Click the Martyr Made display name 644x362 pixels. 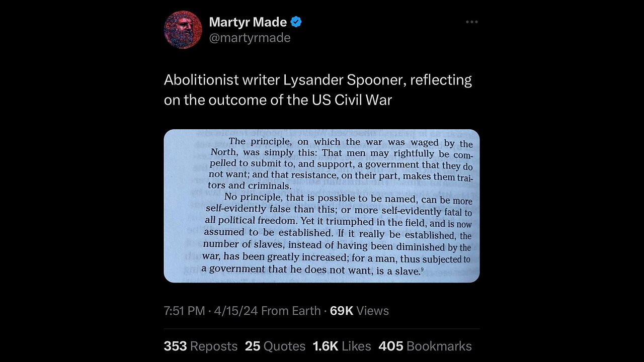[x=248, y=22]
